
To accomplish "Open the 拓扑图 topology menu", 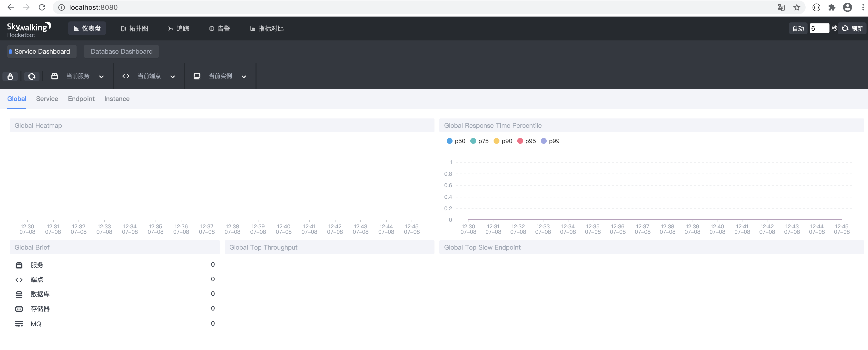I will click(x=134, y=29).
